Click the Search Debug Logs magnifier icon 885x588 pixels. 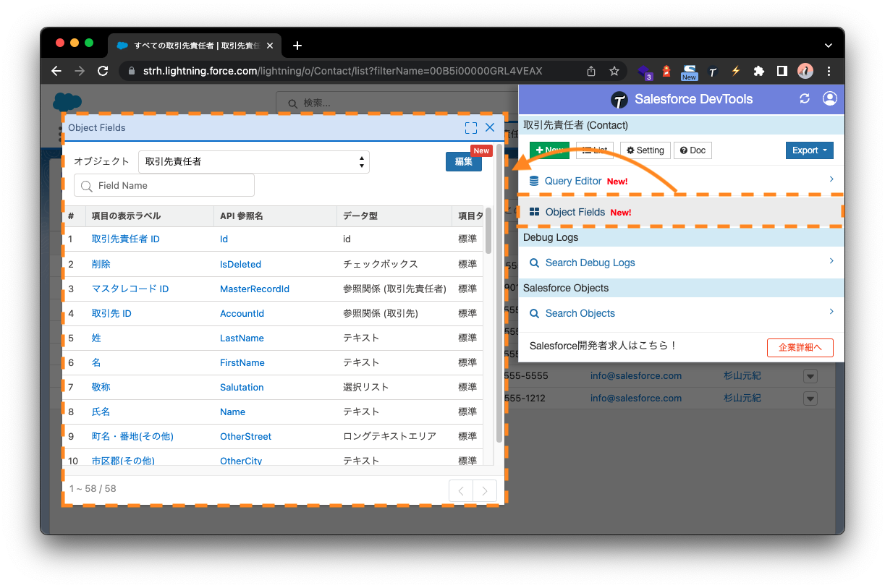[x=534, y=263]
